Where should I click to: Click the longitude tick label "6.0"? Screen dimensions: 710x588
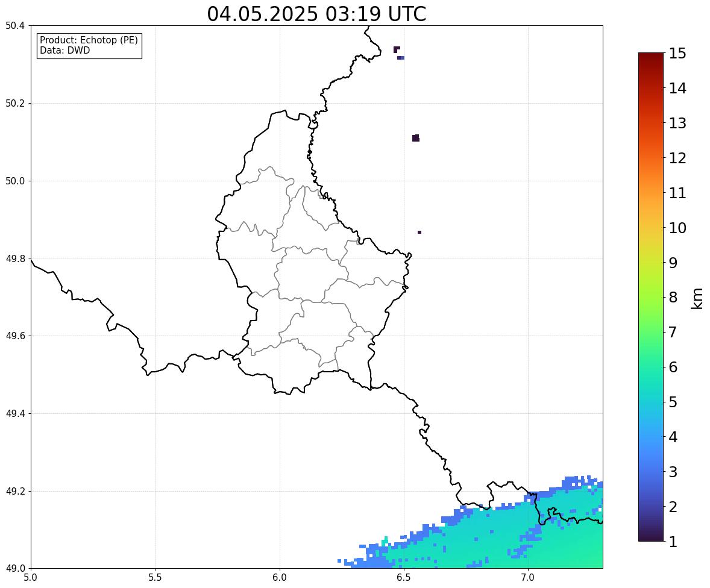280,578
